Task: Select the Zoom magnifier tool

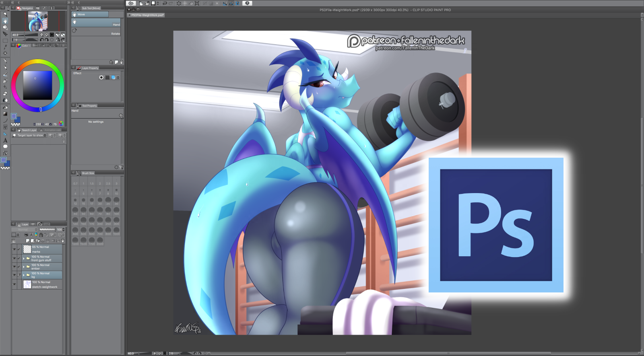Action: coord(5,14)
